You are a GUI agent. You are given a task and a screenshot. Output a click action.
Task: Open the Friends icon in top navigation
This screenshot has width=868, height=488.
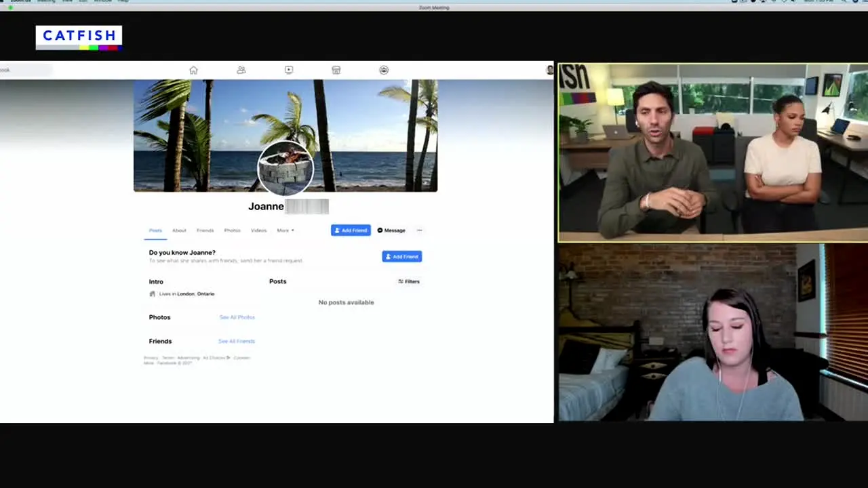(241, 70)
